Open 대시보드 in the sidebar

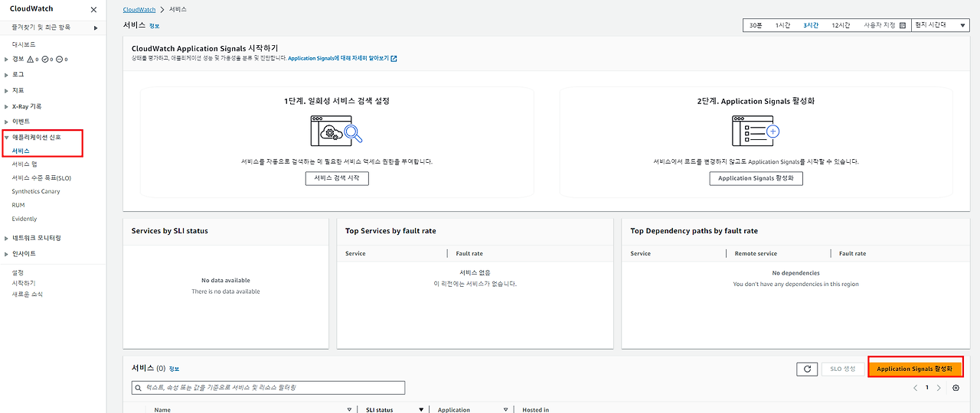pyautogui.click(x=24, y=44)
